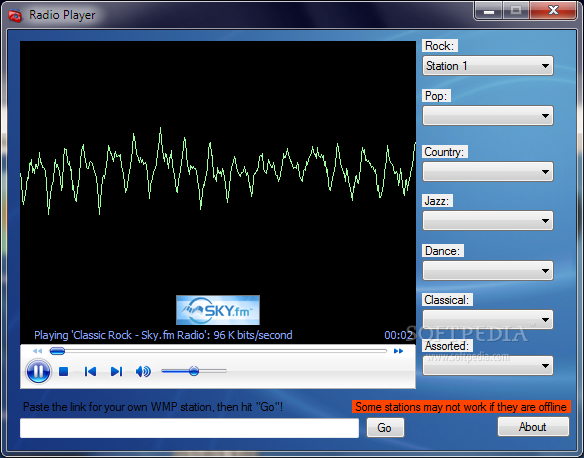Expand the Country station dropdown
The image size is (584, 458).
pyautogui.click(x=488, y=172)
